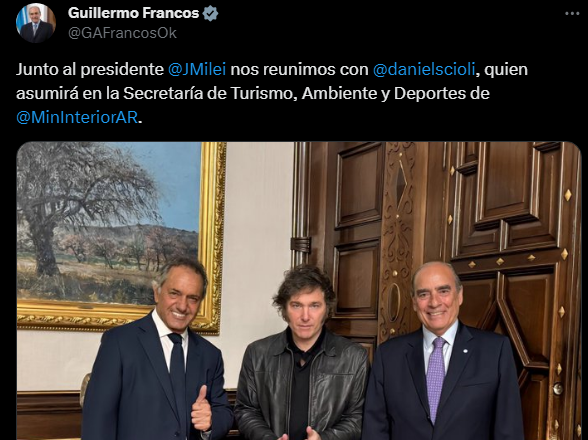Click the man in black leather jacket
Viewport: 588px width, 440px height.
point(302,356)
